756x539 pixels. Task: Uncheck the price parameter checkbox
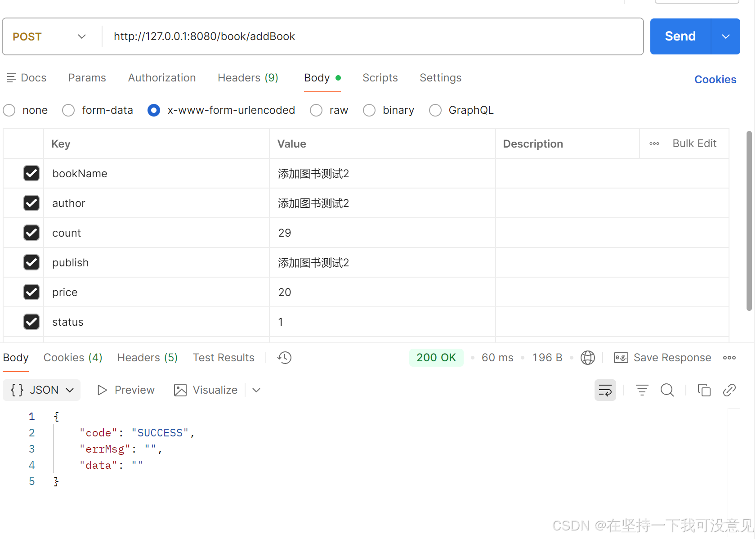click(31, 292)
